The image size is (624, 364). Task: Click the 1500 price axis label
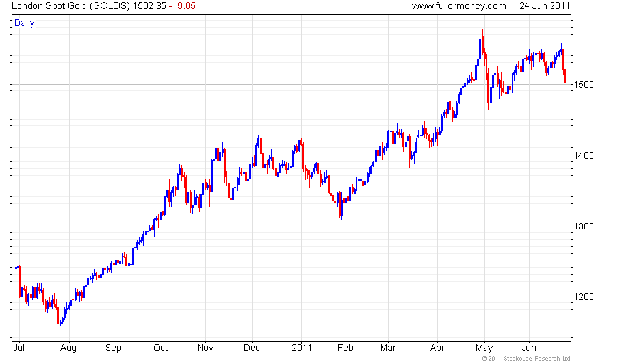click(584, 84)
